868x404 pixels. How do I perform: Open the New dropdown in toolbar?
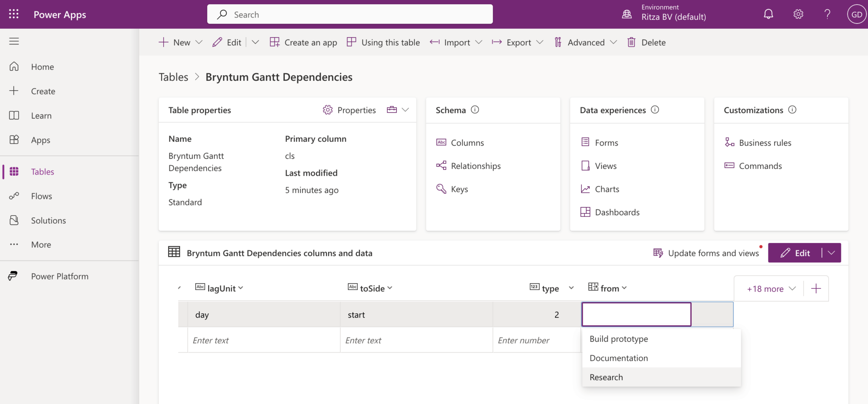(x=181, y=42)
